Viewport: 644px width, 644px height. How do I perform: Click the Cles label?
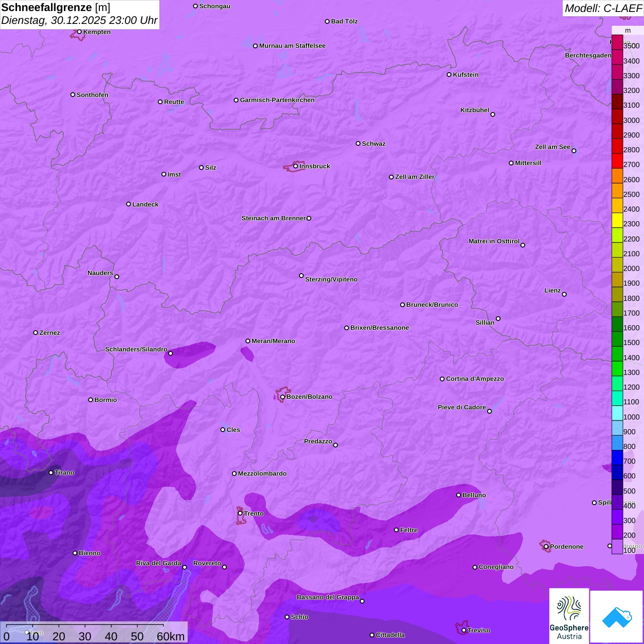pyautogui.click(x=233, y=430)
